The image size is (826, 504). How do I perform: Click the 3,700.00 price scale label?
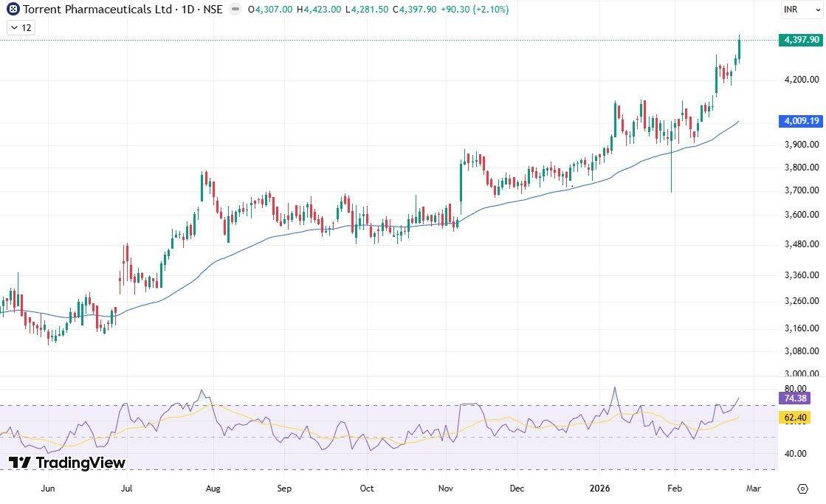[801, 190]
